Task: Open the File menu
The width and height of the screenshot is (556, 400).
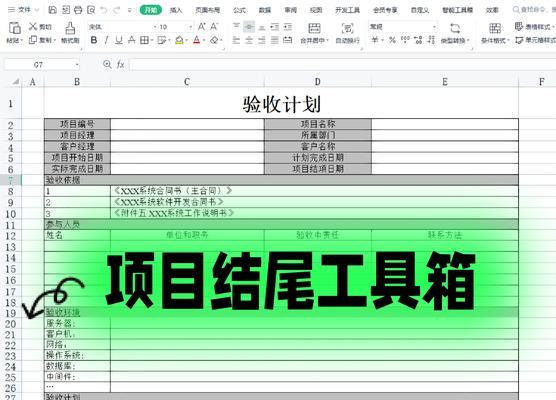Action: [21, 10]
